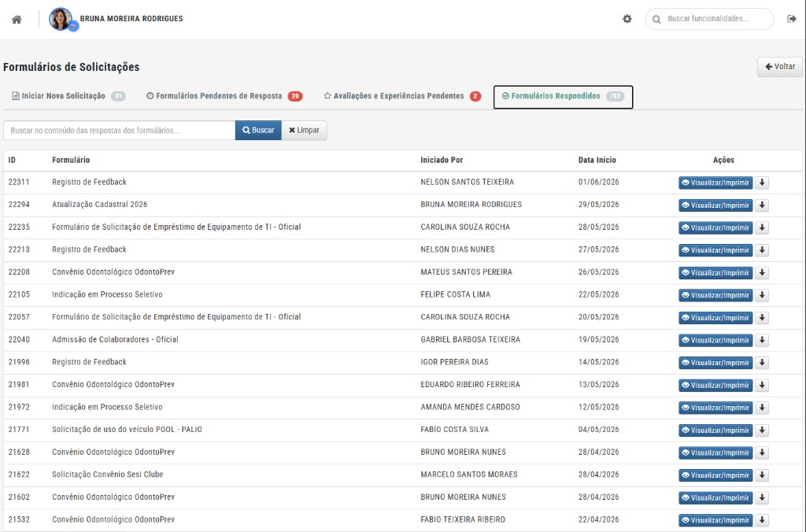View form 21972 by Amanda Mendes Cardoso
Viewport: 806px width, 532px height.
pyautogui.click(x=715, y=408)
